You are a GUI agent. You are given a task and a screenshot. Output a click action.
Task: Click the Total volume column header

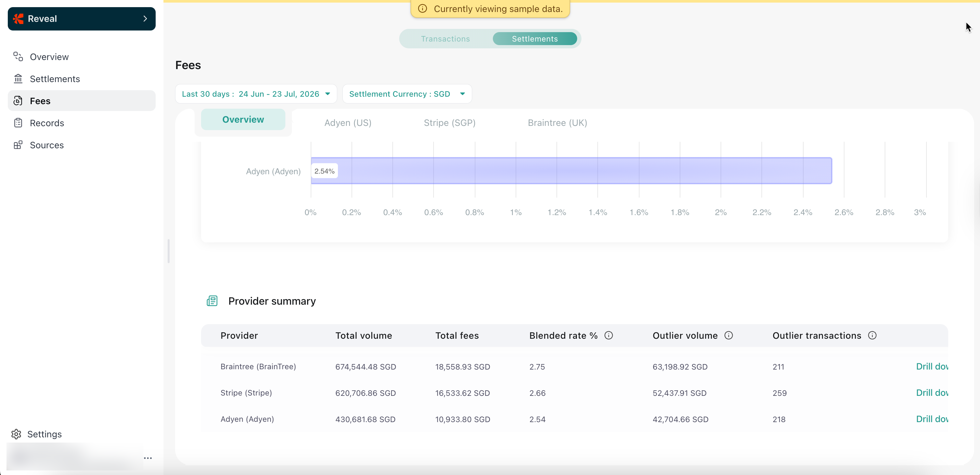[x=363, y=336]
